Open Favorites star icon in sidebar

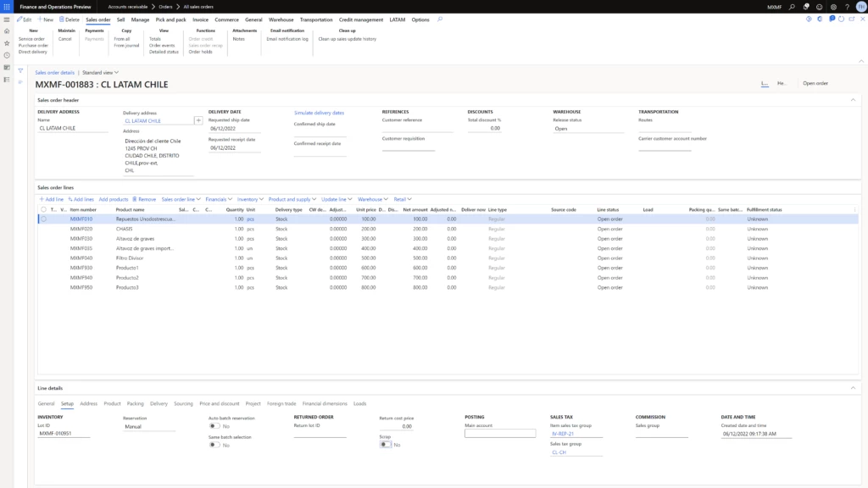tap(7, 43)
